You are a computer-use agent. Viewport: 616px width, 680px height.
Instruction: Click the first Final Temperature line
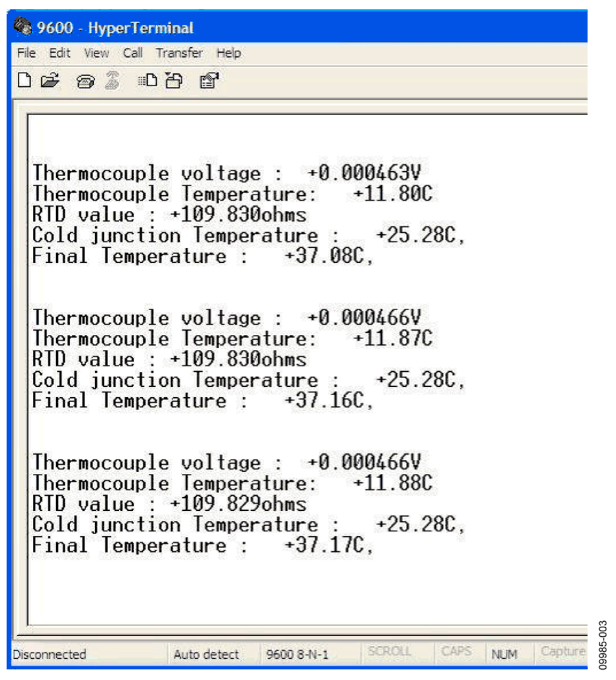pyautogui.click(x=203, y=256)
